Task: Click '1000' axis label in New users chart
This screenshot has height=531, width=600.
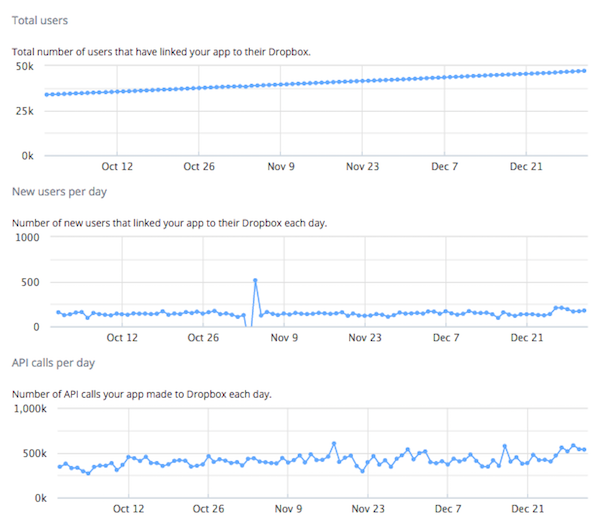Action: tap(27, 238)
